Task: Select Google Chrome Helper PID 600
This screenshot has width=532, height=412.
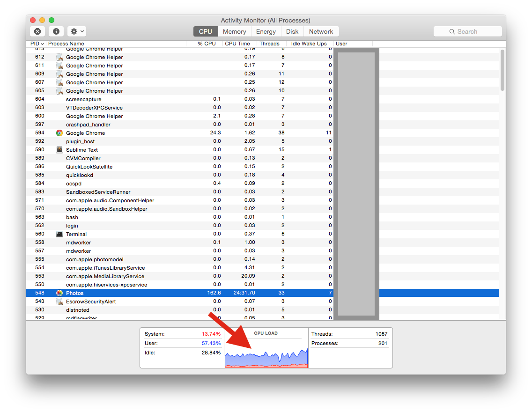Action: point(262,116)
